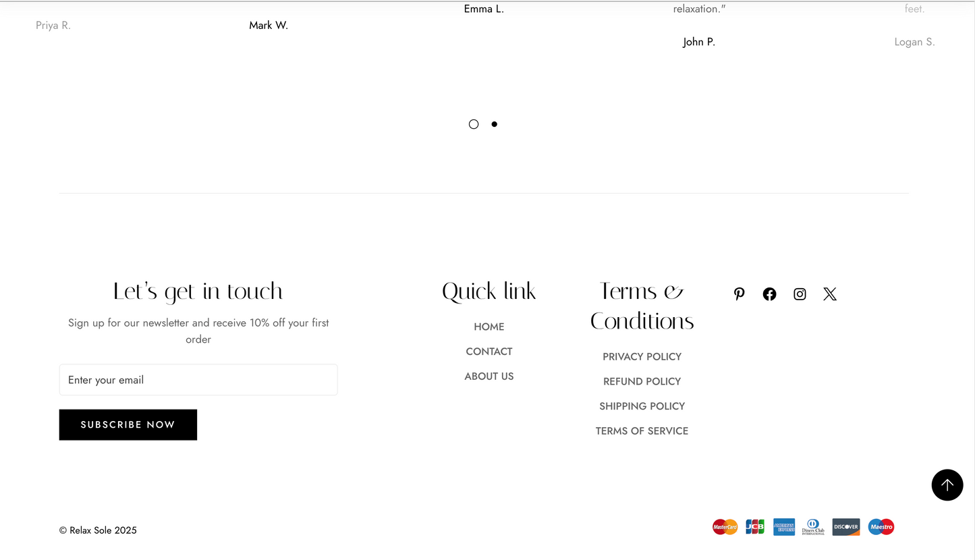
Task: Open the Terms of Service link
Action: (x=642, y=431)
